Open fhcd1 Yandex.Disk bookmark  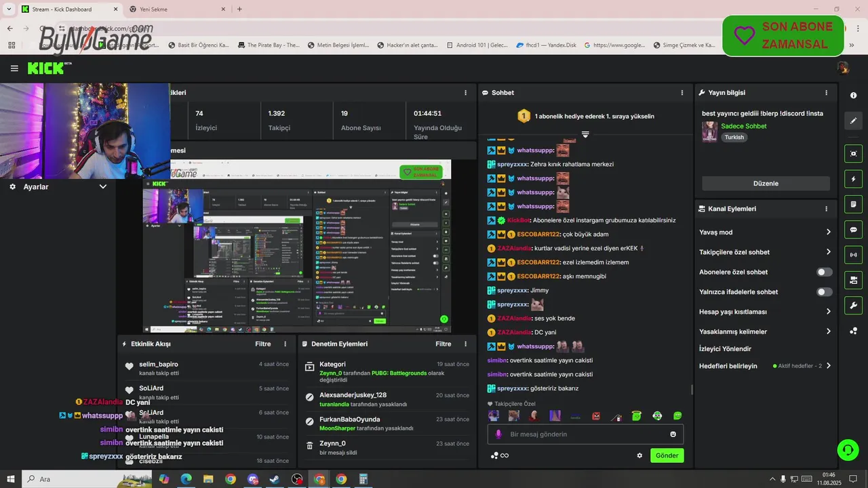tap(546, 45)
